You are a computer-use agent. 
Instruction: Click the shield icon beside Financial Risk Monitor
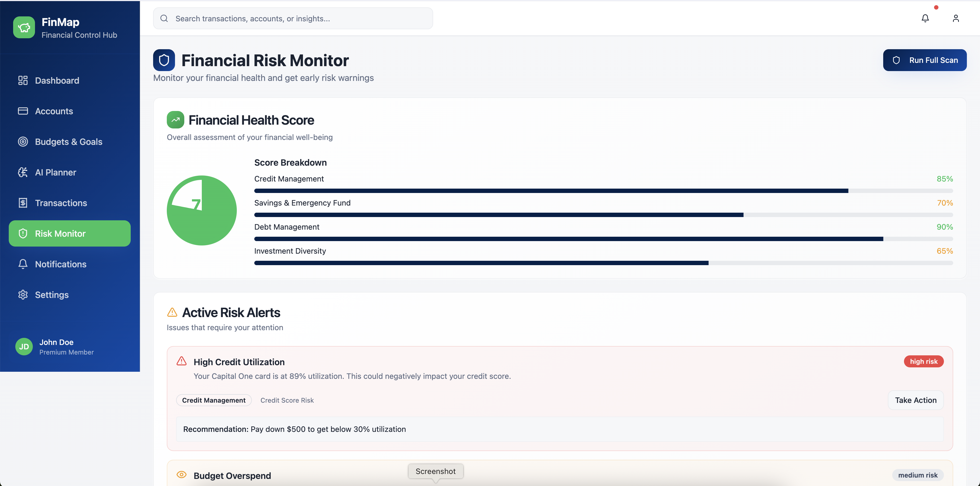[x=164, y=60]
